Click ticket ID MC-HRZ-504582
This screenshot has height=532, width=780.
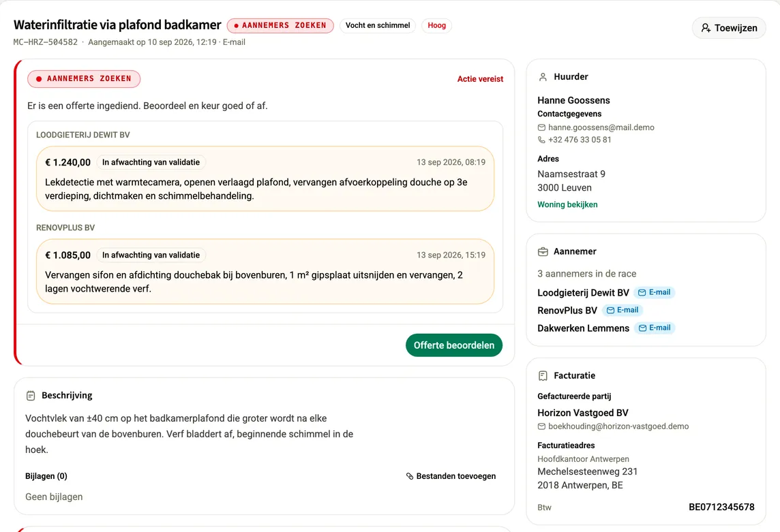coord(45,42)
